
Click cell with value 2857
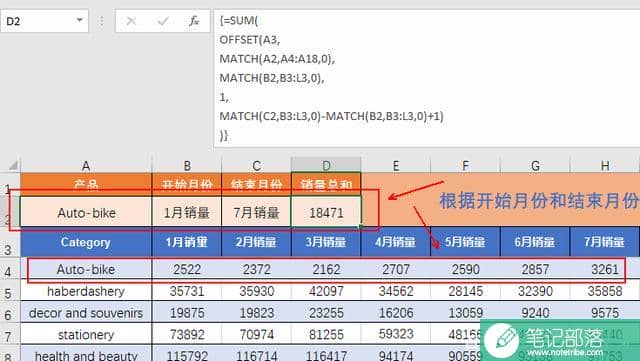coord(535,269)
